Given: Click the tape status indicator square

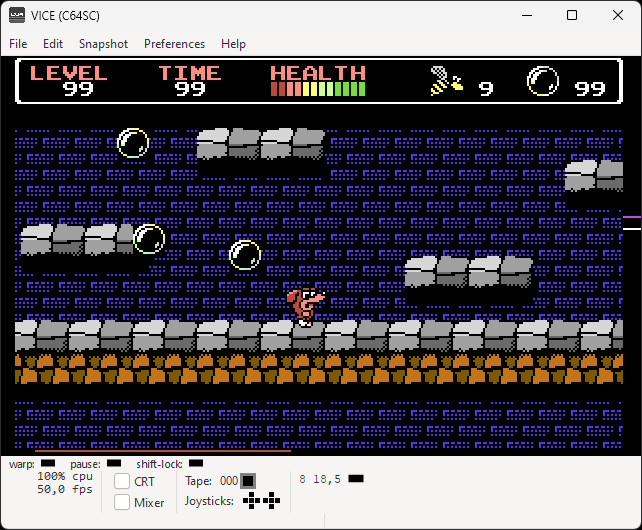Looking at the screenshot, I should coord(248,481).
